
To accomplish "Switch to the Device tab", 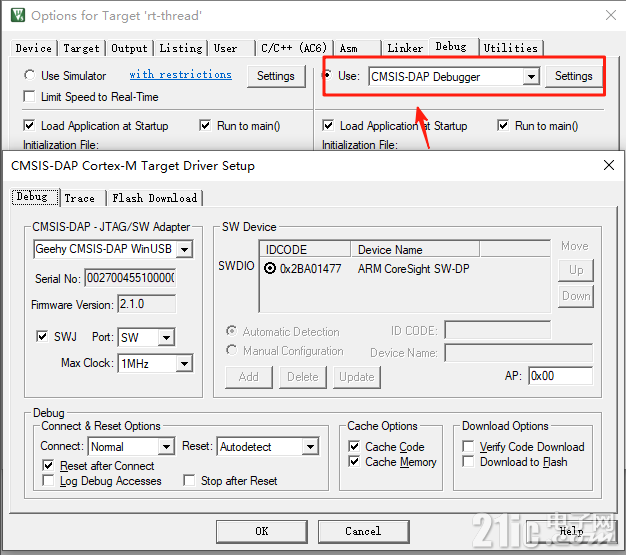I will tap(34, 48).
